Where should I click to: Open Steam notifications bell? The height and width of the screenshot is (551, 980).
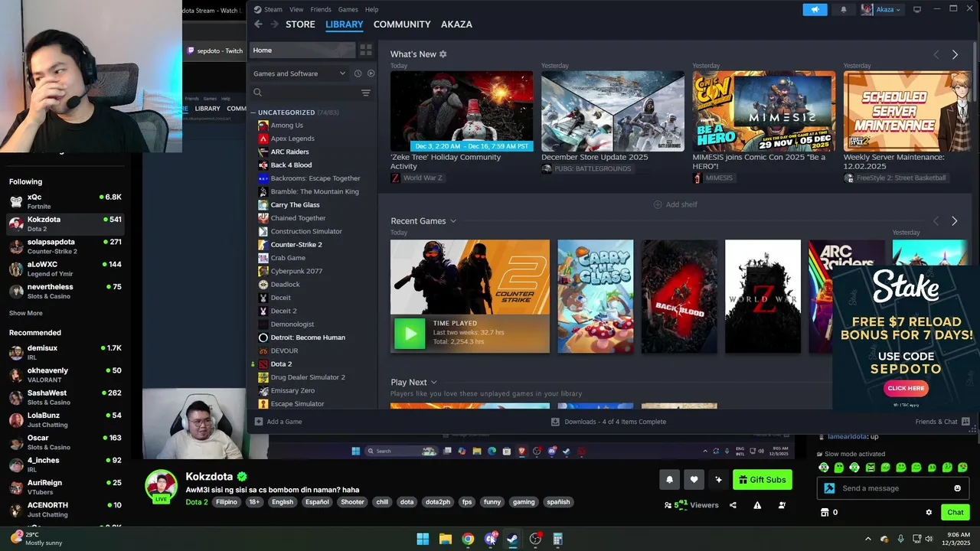(844, 9)
